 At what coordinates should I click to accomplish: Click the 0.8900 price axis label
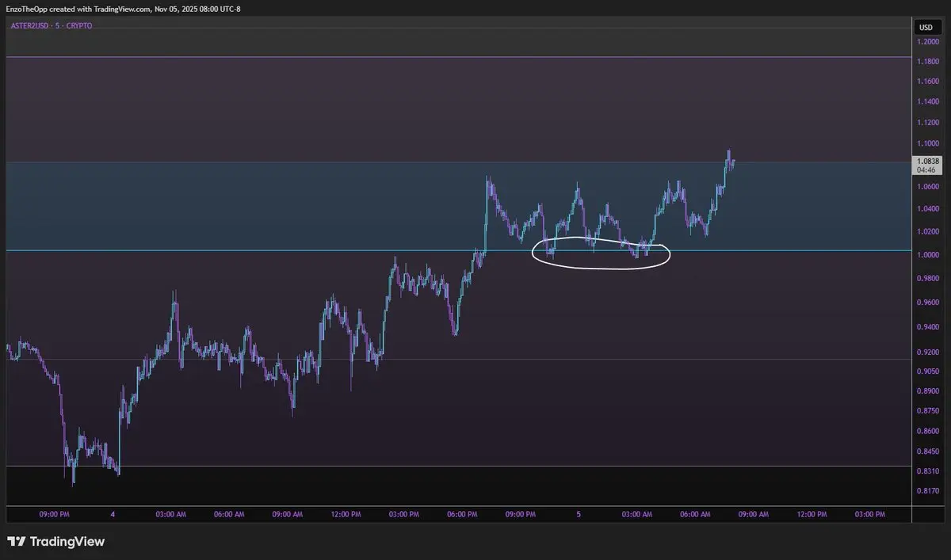928,391
